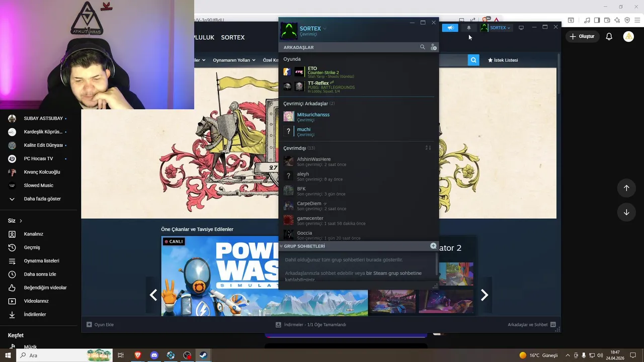Click the Windows Start button

click(x=8, y=355)
